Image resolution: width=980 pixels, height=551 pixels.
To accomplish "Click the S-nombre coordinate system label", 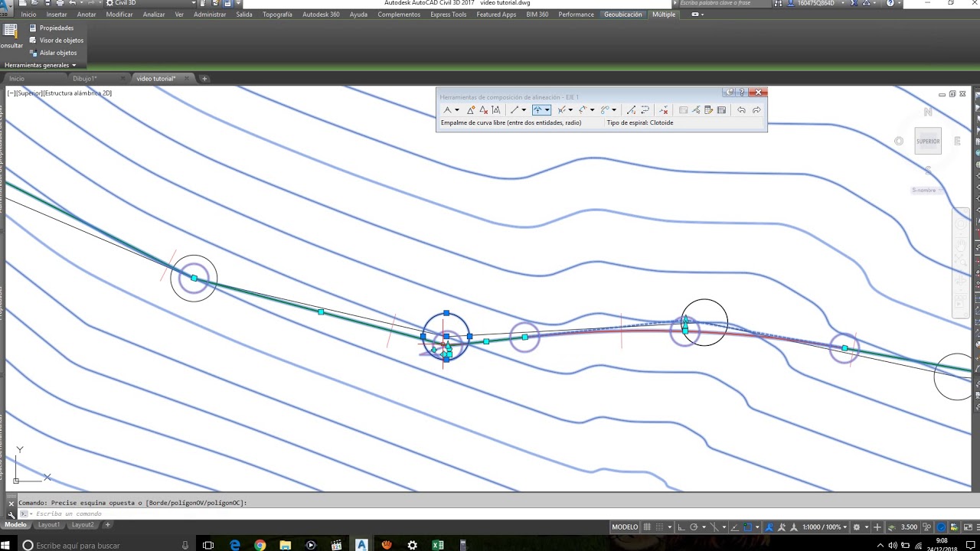I will [924, 190].
